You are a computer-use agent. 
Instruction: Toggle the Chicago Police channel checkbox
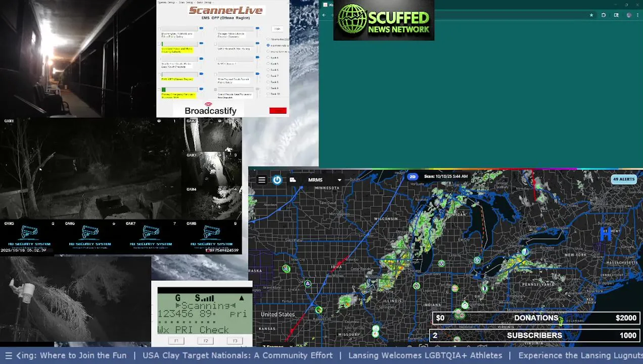coord(215,29)
